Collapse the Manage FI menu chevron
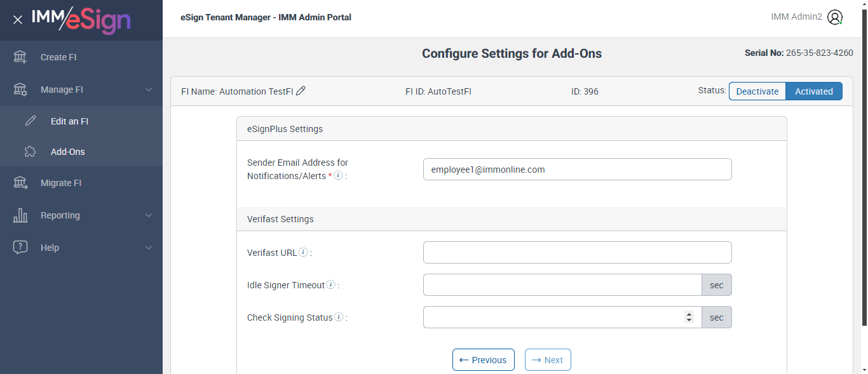Screen dimensions: 868x374 point(149,90)
